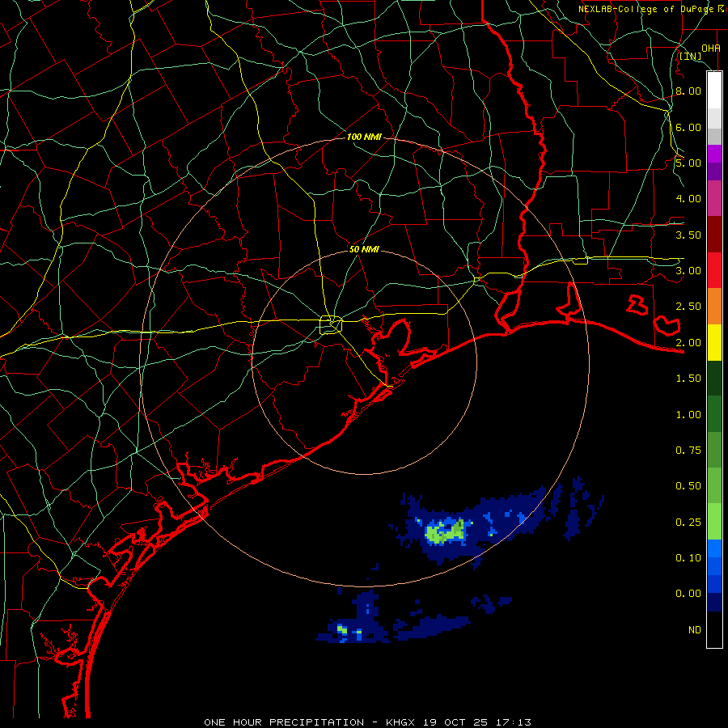Pick the black ND swatch at legend bottom
This screenshot has width=728, height=728.
714,629
